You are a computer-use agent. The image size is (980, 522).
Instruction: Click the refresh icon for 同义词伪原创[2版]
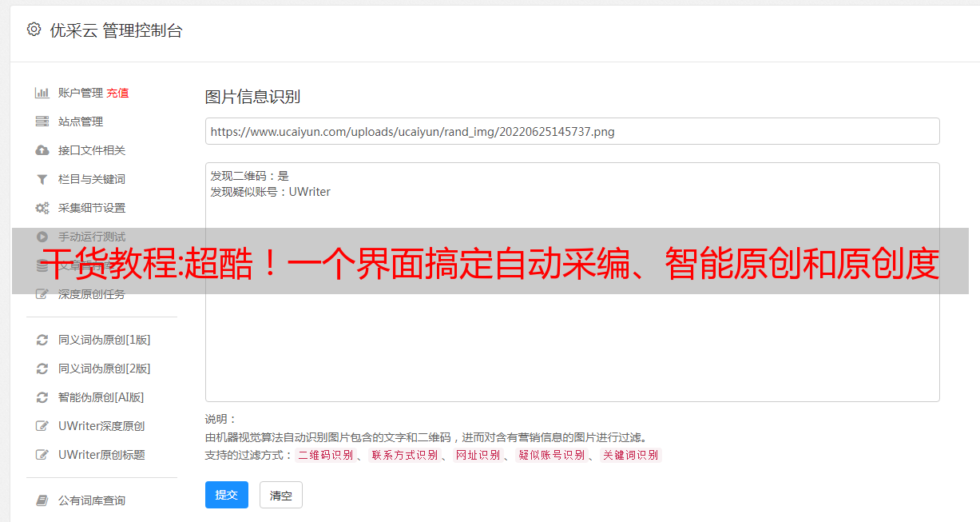tap(42, 369)
